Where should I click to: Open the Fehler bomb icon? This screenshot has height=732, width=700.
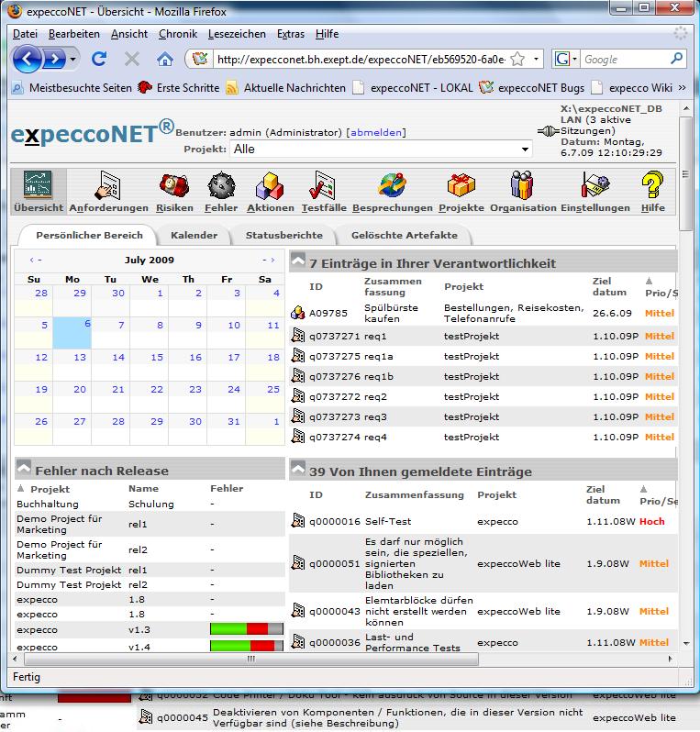(x=220, y=187)
